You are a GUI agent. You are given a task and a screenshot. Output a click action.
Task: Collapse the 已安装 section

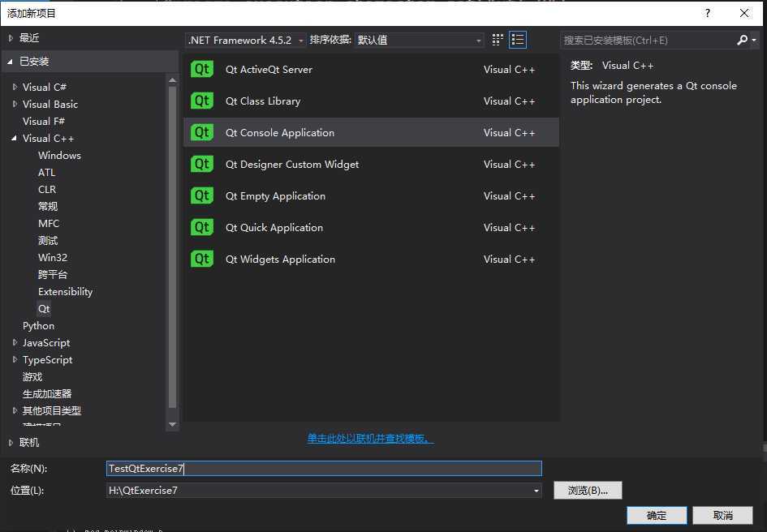(x=10, y=61)
